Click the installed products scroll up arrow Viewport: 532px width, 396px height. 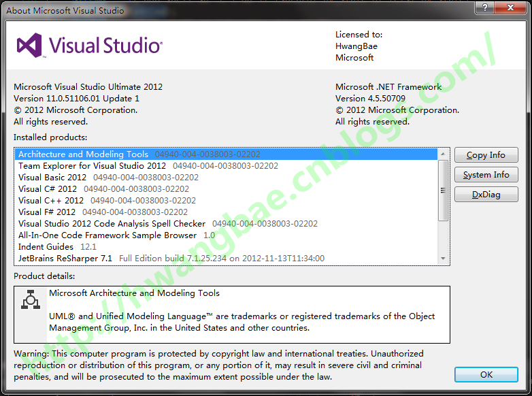pos(443,154)
